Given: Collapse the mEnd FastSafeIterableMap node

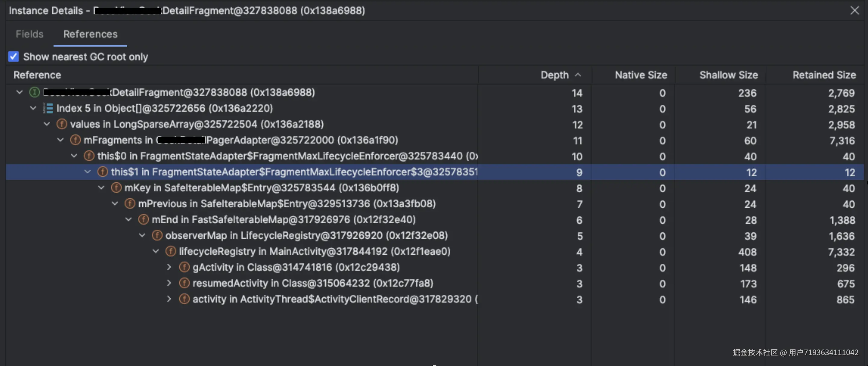Looking at the screenshot, I should tap(129, 219).
